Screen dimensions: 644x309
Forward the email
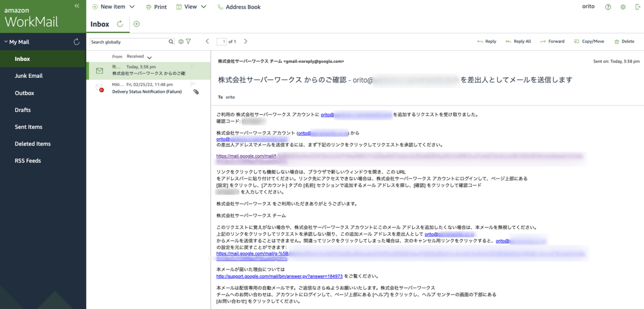coord(552,41)
